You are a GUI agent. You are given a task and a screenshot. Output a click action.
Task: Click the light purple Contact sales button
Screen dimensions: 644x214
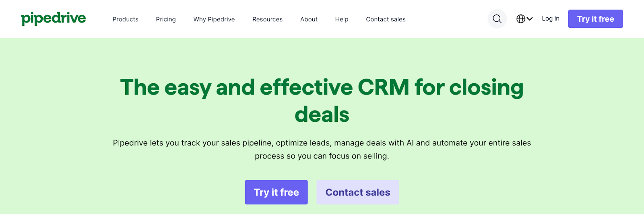tap(357, 192)
